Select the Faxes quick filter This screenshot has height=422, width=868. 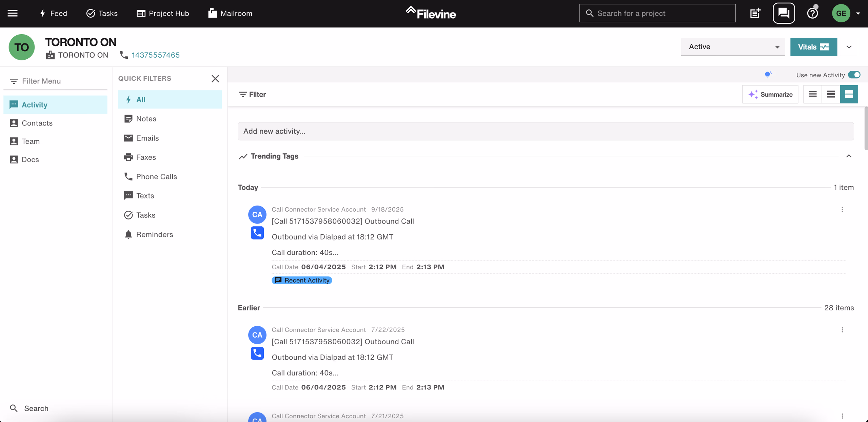(x=145, y=157)
